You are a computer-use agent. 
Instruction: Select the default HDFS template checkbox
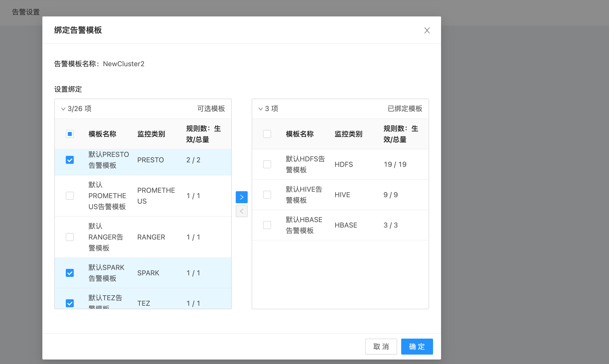[x=267, y=164]
